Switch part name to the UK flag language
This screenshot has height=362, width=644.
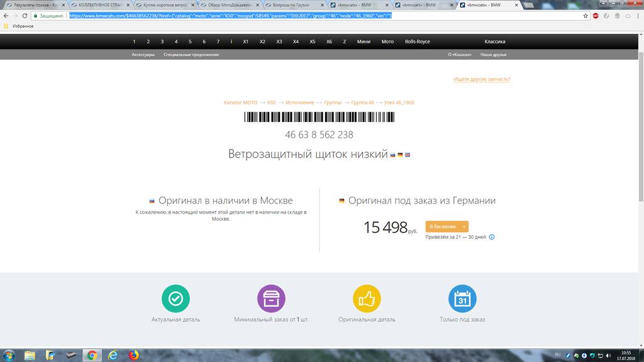click(408, 155)
